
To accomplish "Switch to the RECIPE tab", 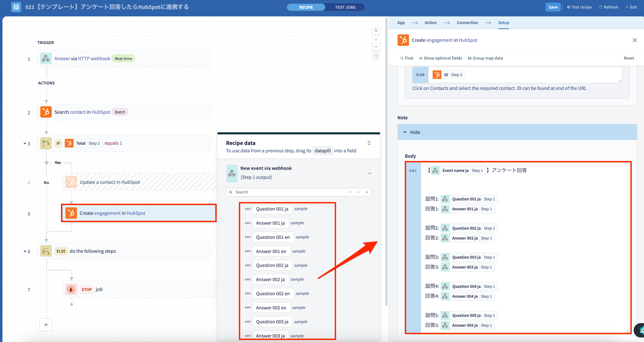I will [306, 7].
